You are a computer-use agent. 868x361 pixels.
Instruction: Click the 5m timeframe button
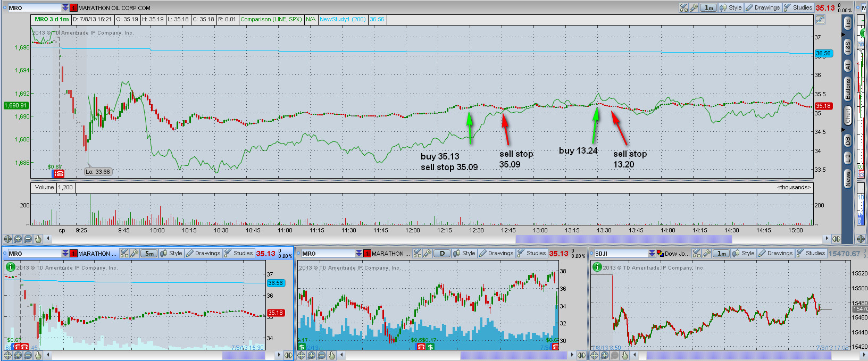(149, 254)
